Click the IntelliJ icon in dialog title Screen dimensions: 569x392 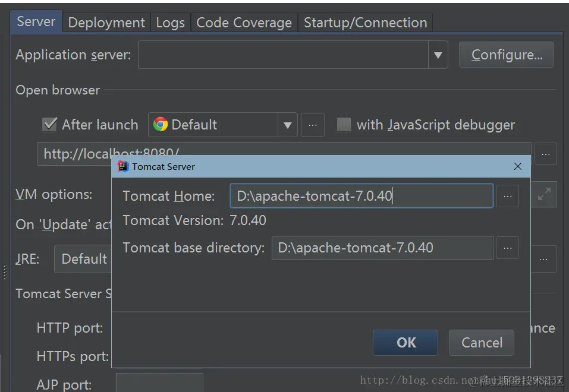click(123, 166)
